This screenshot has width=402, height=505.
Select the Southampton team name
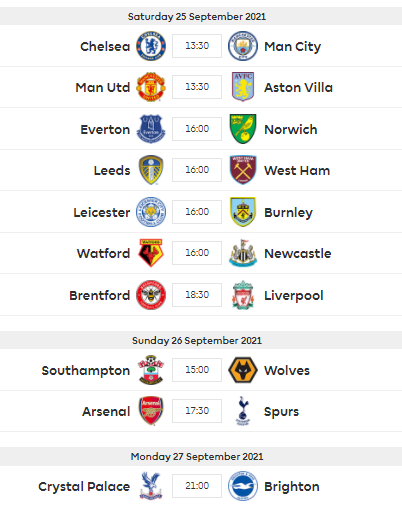(86, 371)
